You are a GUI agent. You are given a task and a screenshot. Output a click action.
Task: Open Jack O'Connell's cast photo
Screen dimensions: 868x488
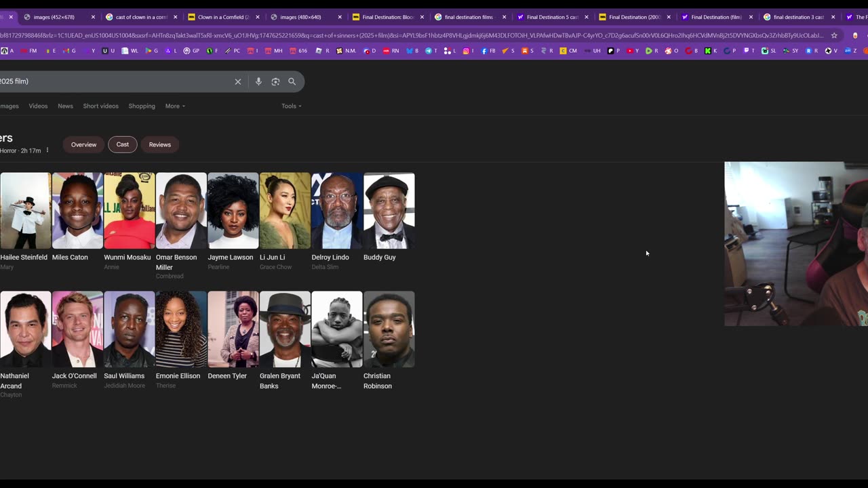[x=77, y=329]
